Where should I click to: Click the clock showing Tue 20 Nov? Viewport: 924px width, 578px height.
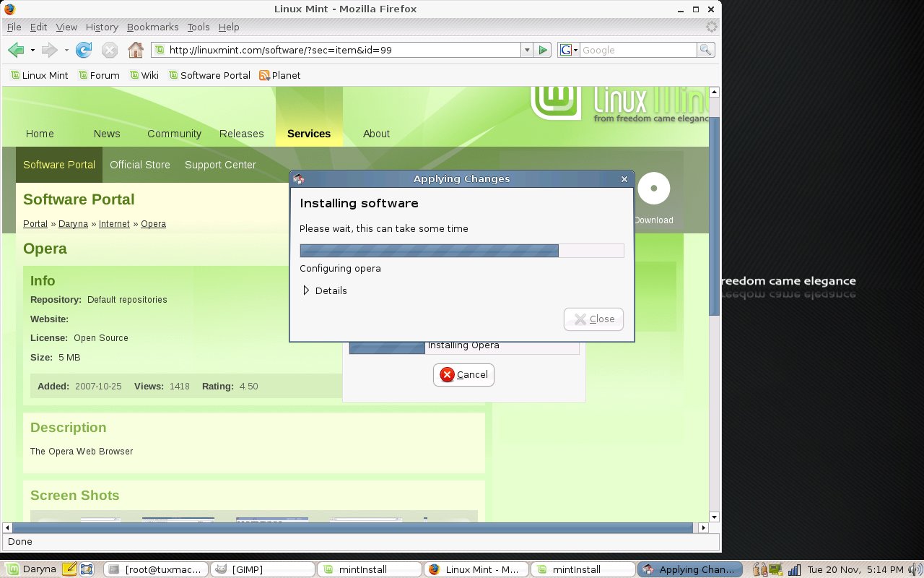(855, 569)
